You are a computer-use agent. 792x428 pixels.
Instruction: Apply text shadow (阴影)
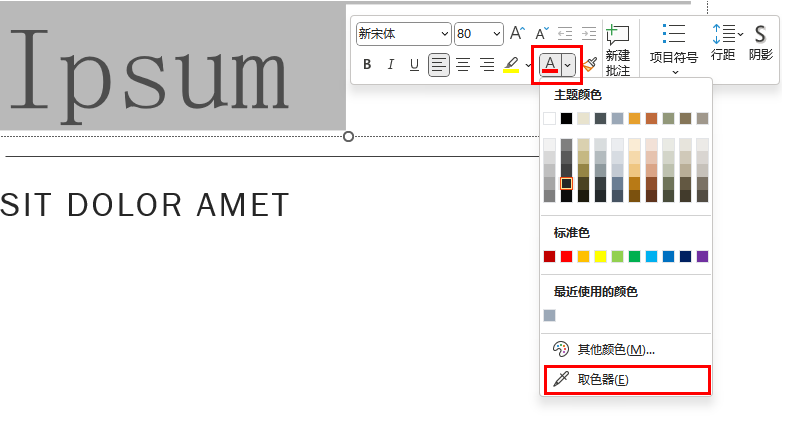click(761, 42)
